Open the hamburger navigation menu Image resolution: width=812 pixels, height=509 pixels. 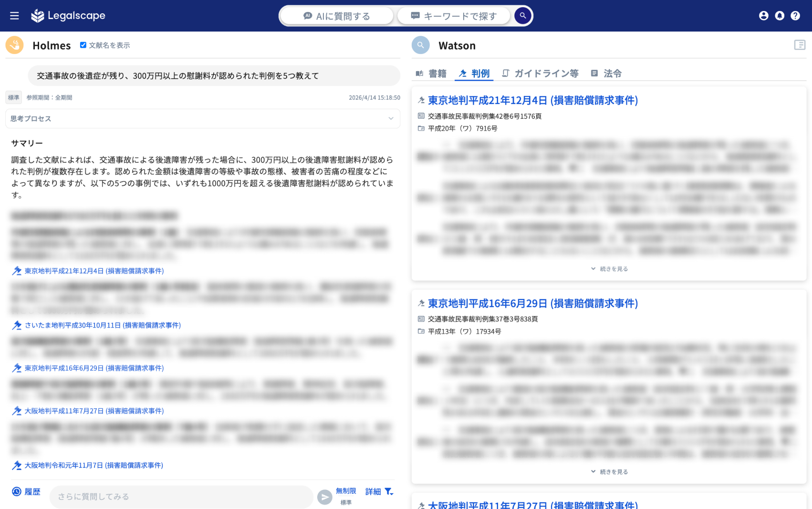point(14,16)
